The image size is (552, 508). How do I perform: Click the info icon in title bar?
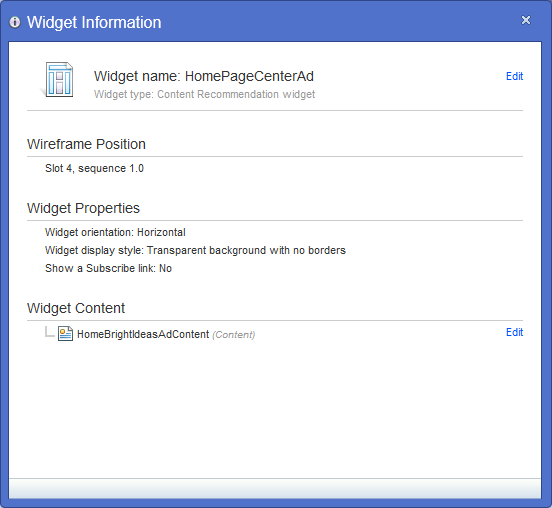pos(15,22)
